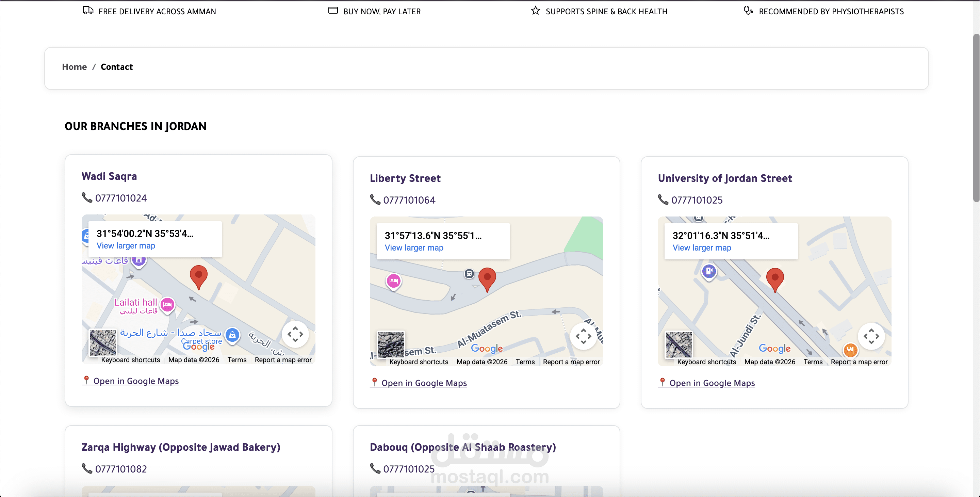
Task: Click the red pin on Wadi Saqra map
Action: (198, 276)
